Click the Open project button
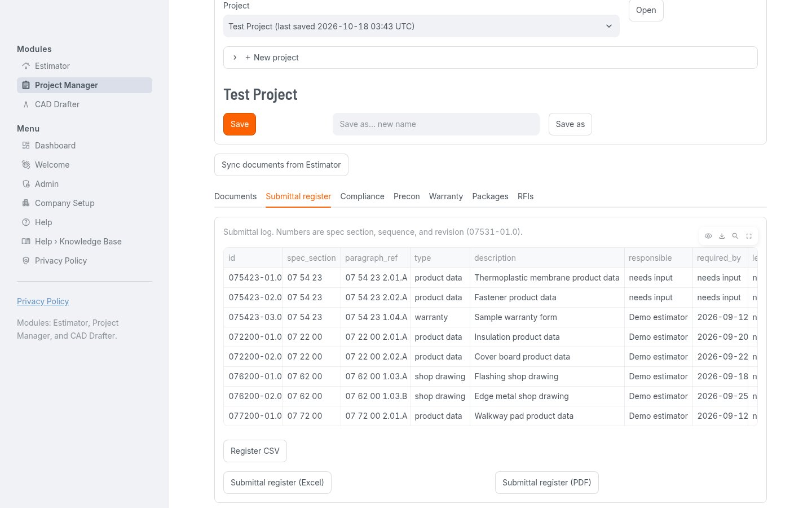The image size is (812, 508). (646, 10)
